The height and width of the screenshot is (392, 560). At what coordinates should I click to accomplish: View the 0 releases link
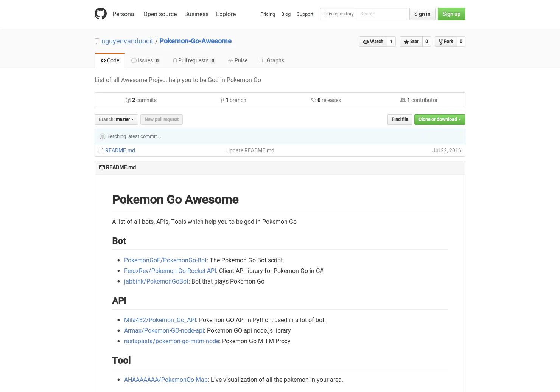point(326,100)
